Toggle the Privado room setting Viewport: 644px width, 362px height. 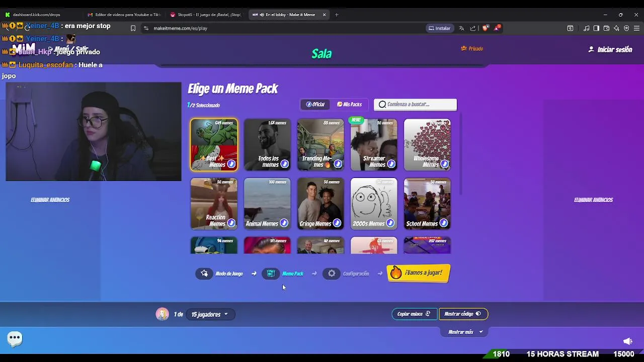tap(472, 49)
